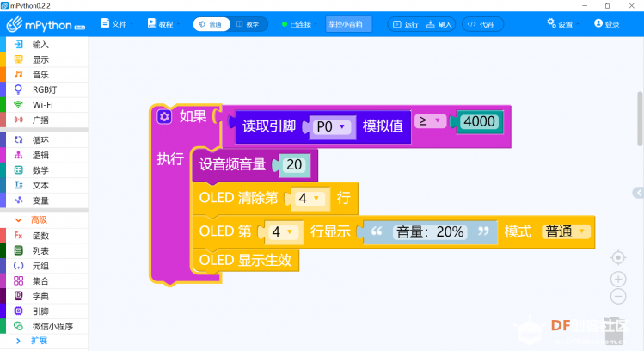The image size is (644, 351).
Task: Open the 文件 (File) menu
Action: 116,24
